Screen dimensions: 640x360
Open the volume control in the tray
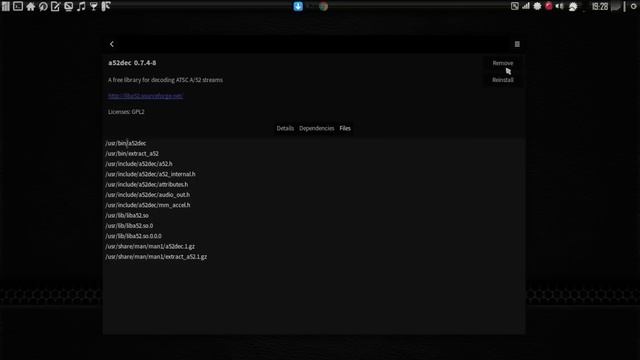point(560,6)
